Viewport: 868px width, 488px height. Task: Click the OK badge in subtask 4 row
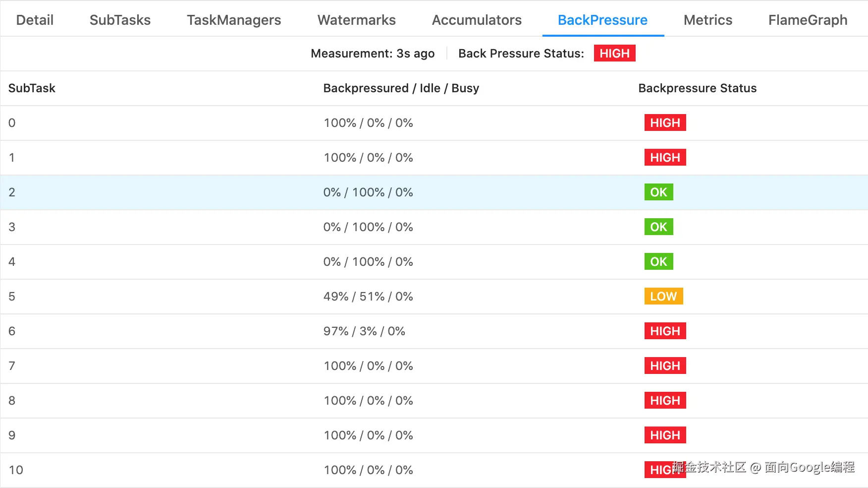658,261
